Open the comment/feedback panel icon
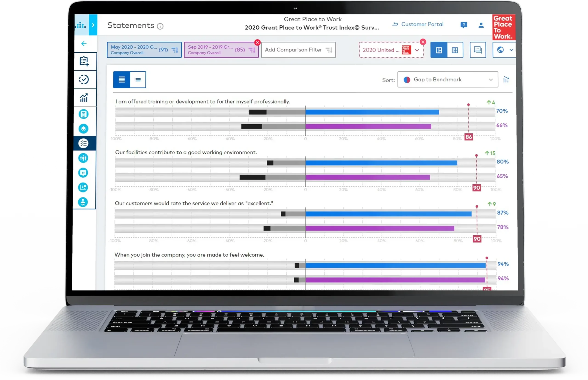Image resolution: width=588 pixels, height=380 pixels. [477, 49]
